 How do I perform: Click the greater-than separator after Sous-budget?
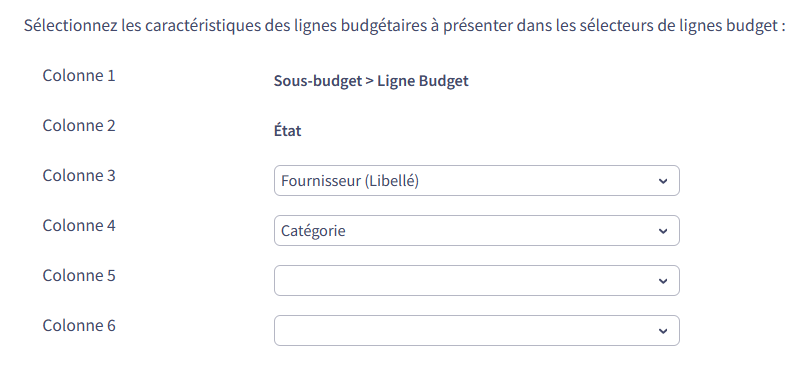pyautogui.click(x=369, y=81)
